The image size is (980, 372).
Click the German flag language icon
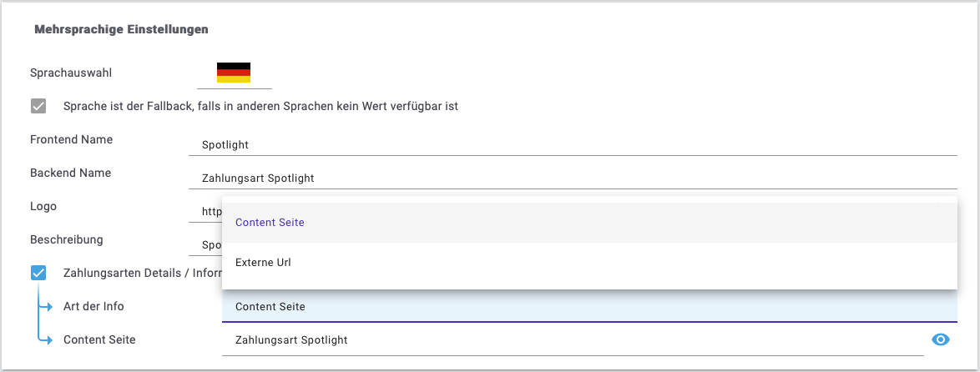(x=234, y=73)
